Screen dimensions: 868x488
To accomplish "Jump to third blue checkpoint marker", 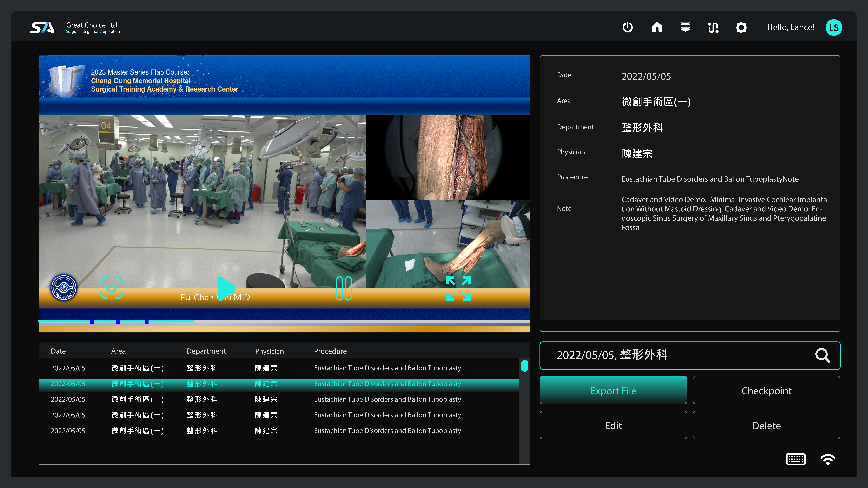I will [147, 321].
